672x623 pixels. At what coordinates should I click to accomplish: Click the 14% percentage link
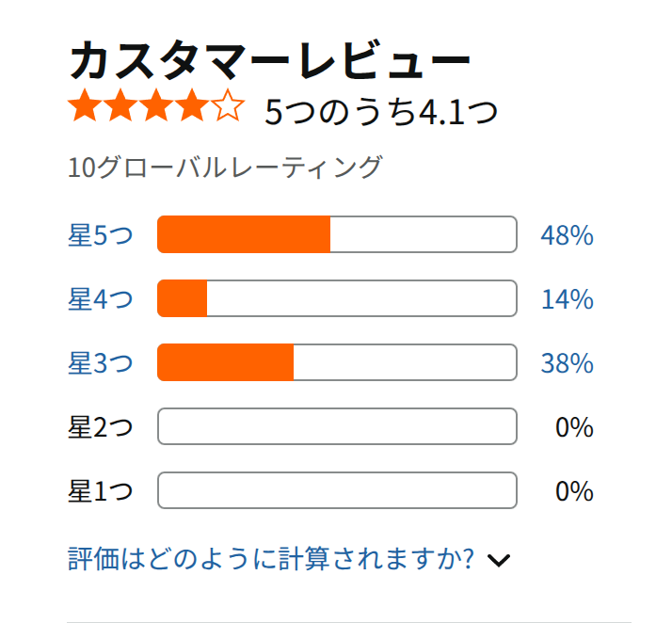[x=568, y=299]
